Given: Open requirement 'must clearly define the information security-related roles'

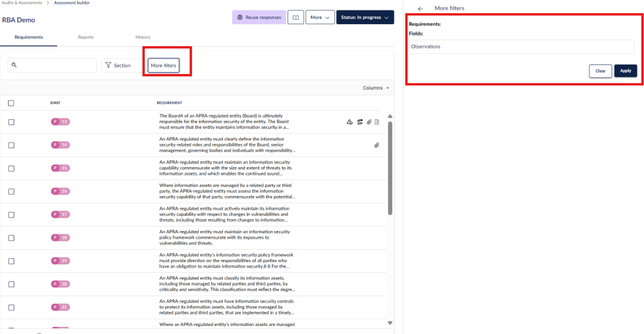Looking at the screenshot, I should coord(227,145).
